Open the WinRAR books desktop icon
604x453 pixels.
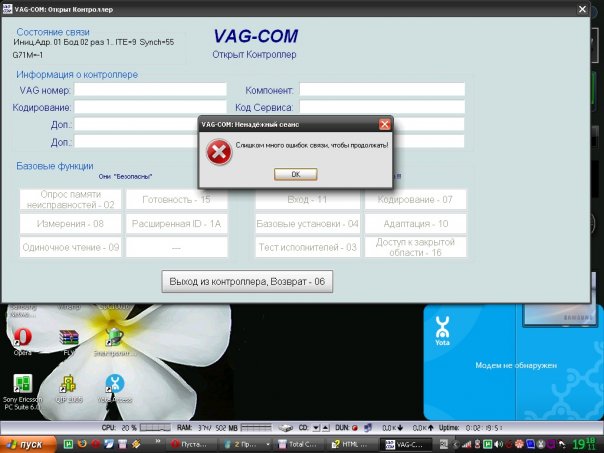69,342
